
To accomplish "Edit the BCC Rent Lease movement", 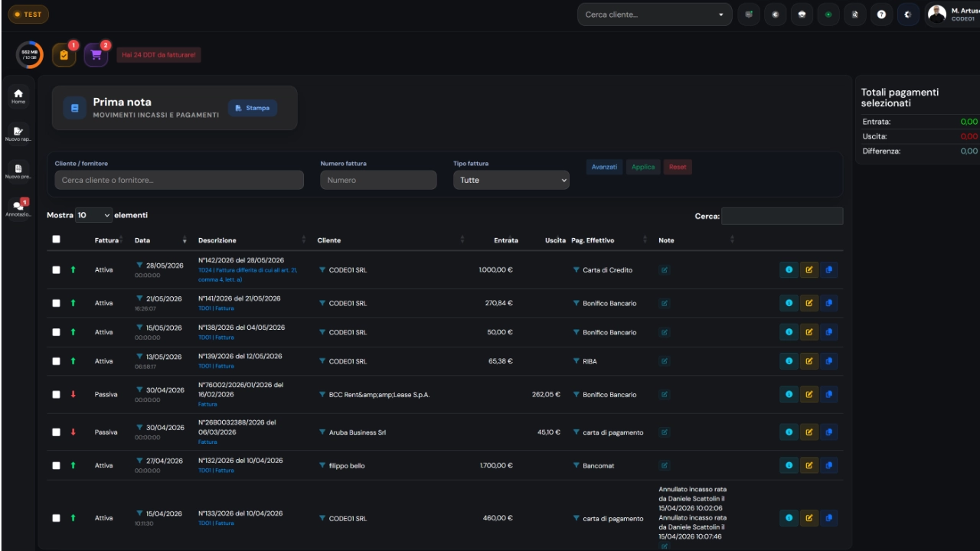I will [809, 394].
